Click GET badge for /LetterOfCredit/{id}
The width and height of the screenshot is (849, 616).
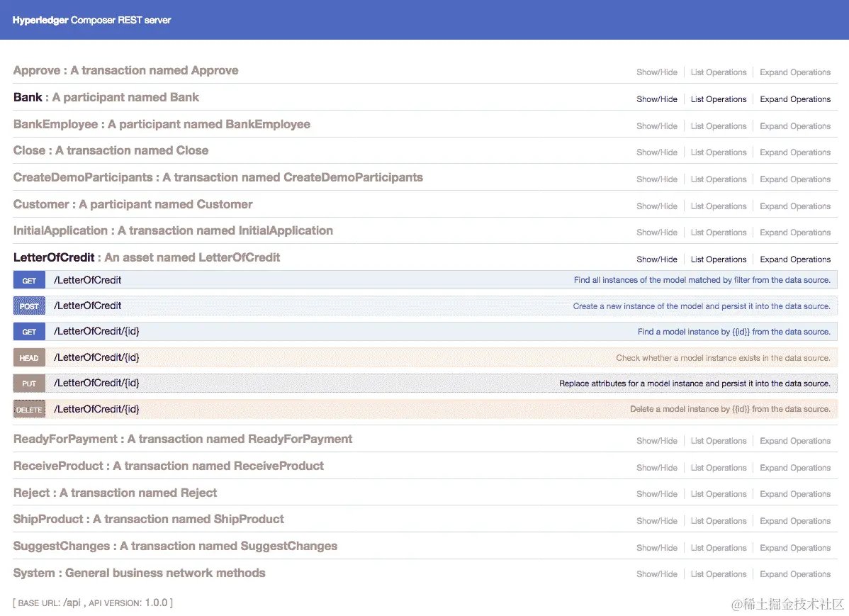tap(29, 332)
